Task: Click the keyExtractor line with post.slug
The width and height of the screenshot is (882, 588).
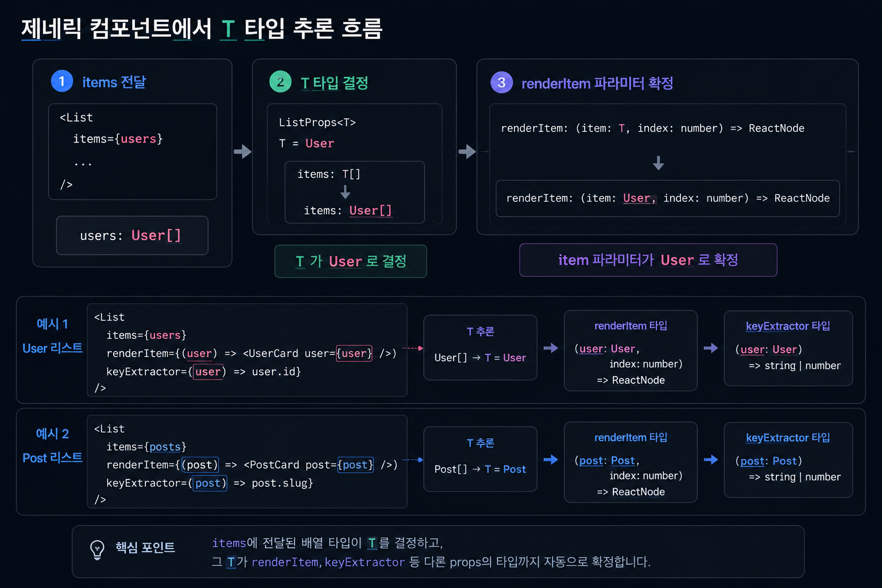Action: pyautogui.click(x=210, y=483)
